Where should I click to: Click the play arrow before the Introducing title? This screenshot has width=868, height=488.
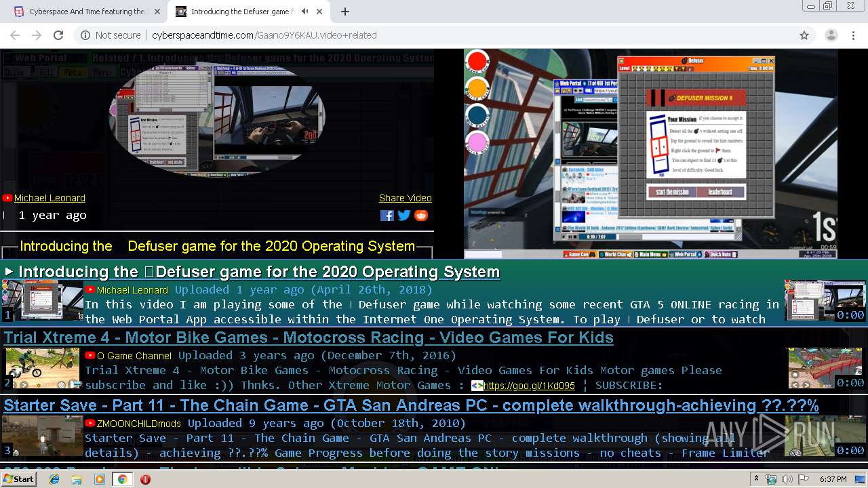coord(9,271)
